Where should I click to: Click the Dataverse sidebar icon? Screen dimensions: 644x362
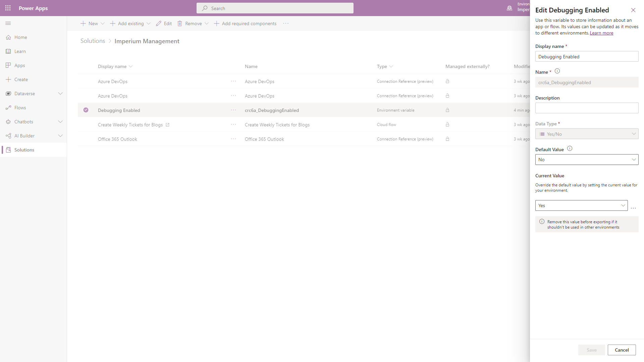[8, 93]
